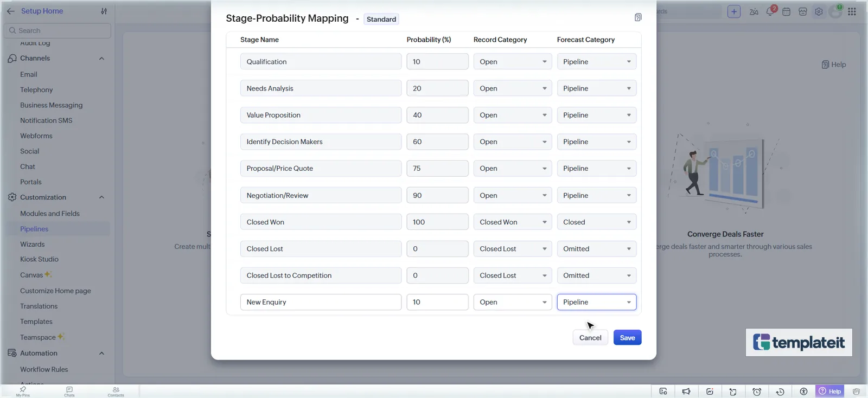Screen dimensions: 868x398
Task: Click the back arrow beside Setup Home
Action: (10, 11)
